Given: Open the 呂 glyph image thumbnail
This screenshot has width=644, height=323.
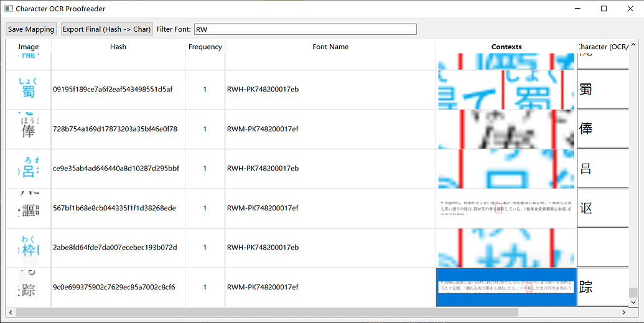Looking at the screenshot, I should [x=29, y=169].
